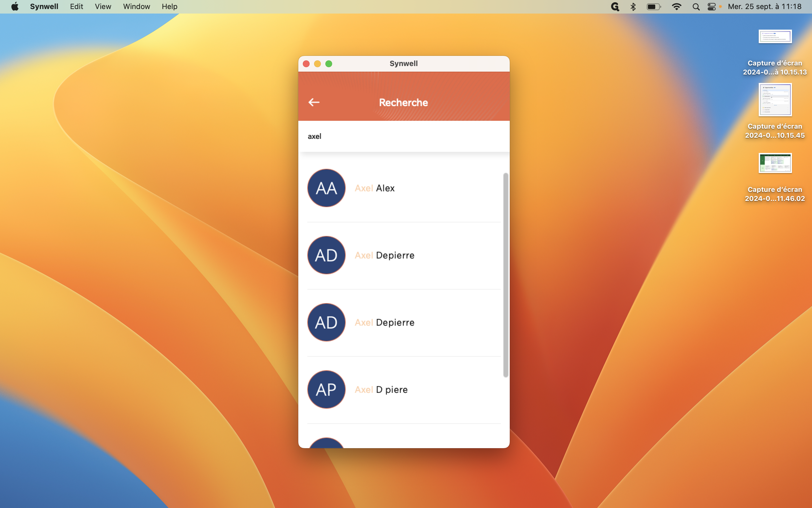Open Spotlight search magnifier icon

696,7
